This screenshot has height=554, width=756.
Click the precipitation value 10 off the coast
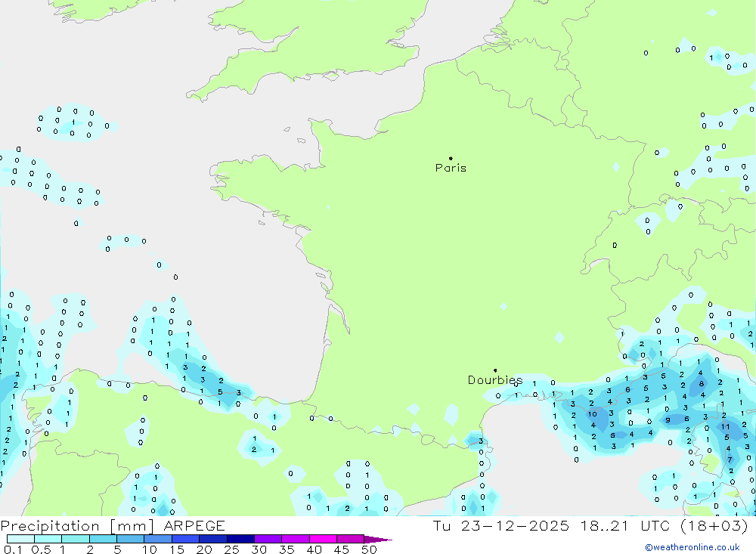coord(592,414)
